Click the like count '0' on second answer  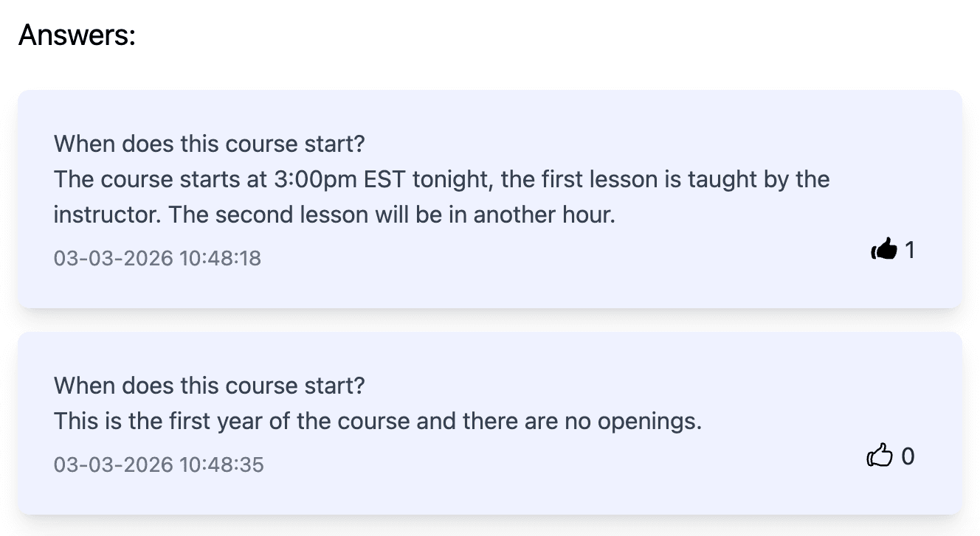pos(908,457)
